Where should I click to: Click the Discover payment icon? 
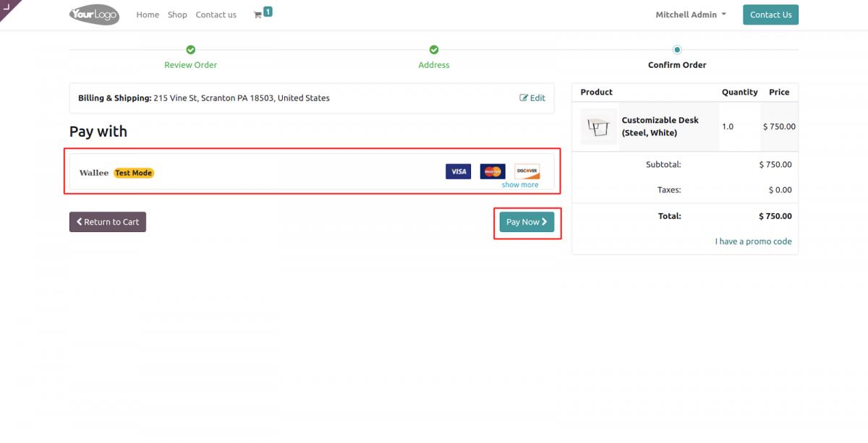pos(527,171)
